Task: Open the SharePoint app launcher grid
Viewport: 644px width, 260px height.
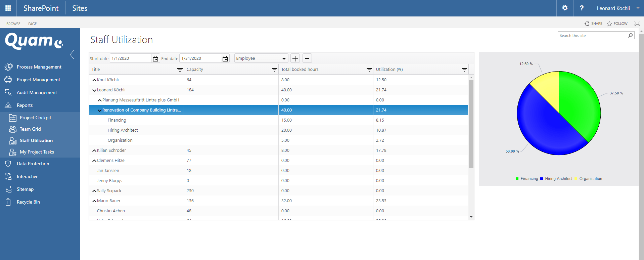Action: point(8,8)
